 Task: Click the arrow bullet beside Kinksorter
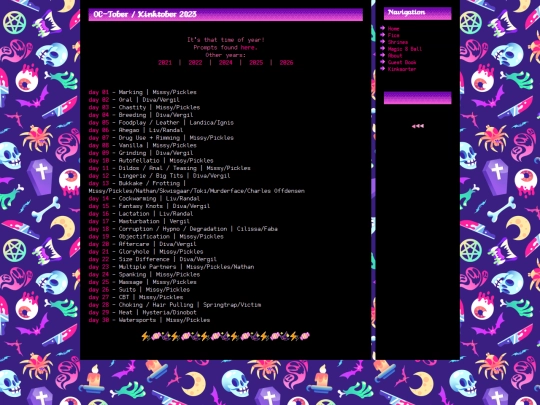(x=382, y=69)
